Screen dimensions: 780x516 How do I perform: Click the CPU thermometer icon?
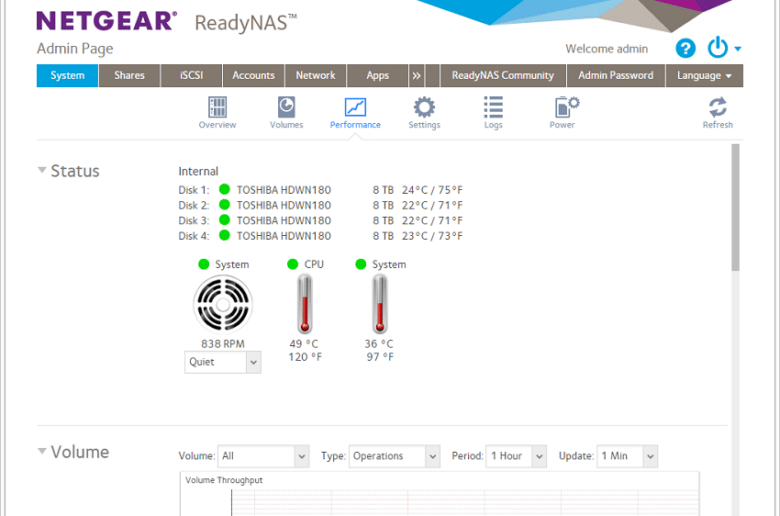[305, 304]
